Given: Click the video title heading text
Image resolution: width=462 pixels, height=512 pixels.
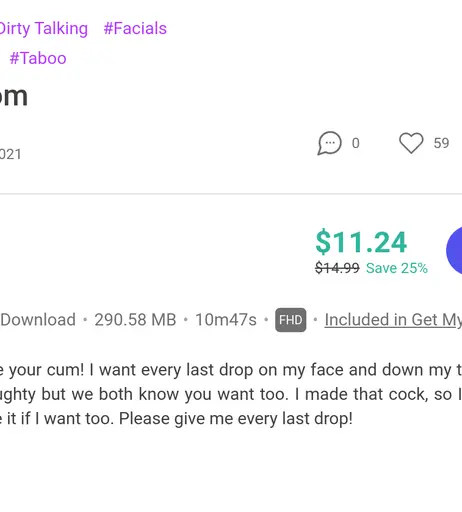Looking at the screenshot, I should pos(14,96).
